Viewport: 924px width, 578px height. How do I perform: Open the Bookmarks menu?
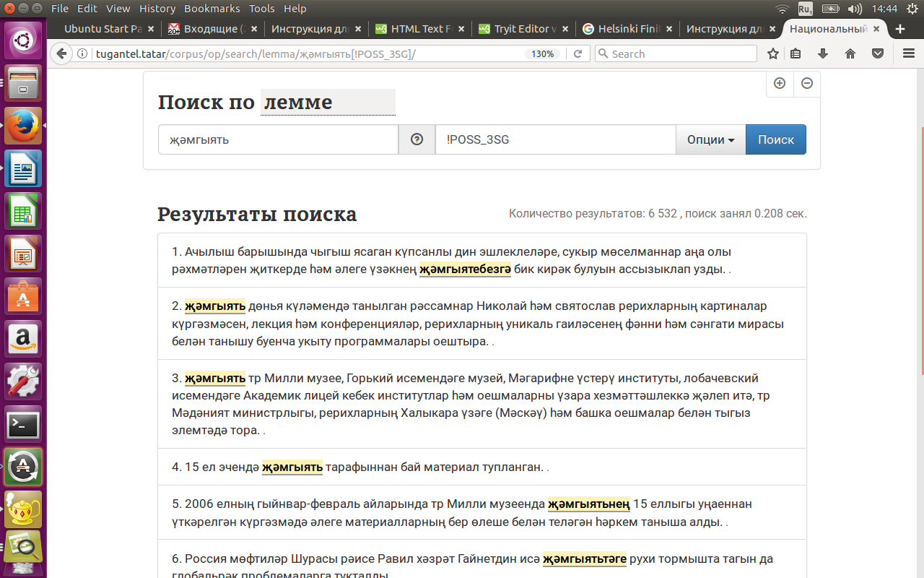pyautogui.click(x=212, y=8)
